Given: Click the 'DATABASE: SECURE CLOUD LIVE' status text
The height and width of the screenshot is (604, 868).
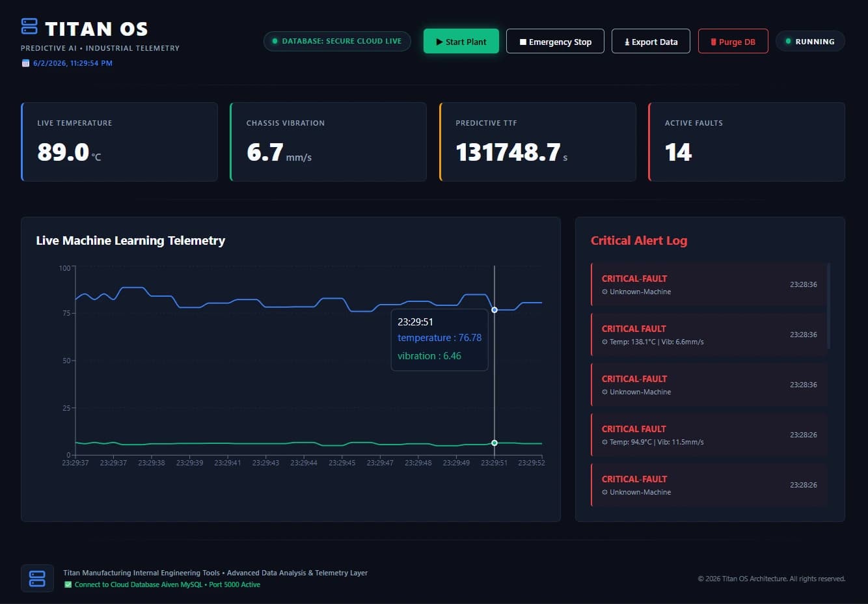Looking at the screenshot, I should click(342, 41).
